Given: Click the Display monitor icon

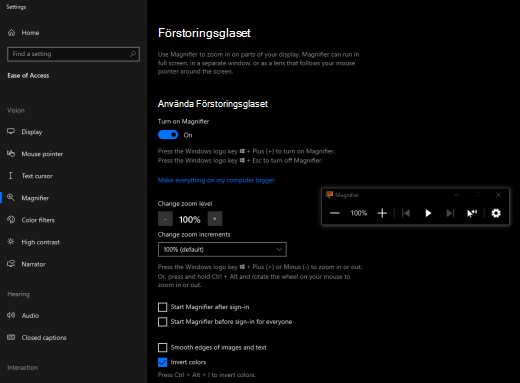Looking at the screenshot, I should pyautogui.click(x=11, y=131).
